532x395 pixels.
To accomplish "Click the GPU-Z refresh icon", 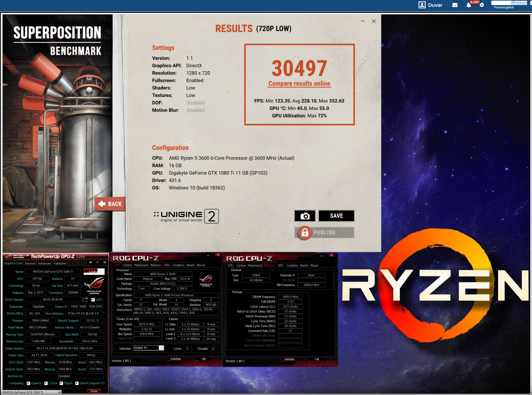I will coord(97,262).
